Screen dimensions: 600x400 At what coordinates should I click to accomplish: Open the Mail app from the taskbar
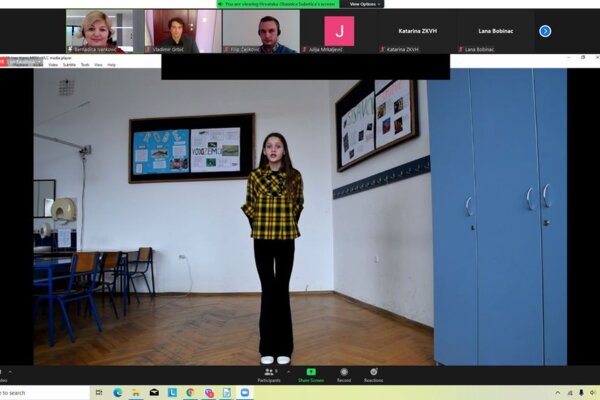154,393
